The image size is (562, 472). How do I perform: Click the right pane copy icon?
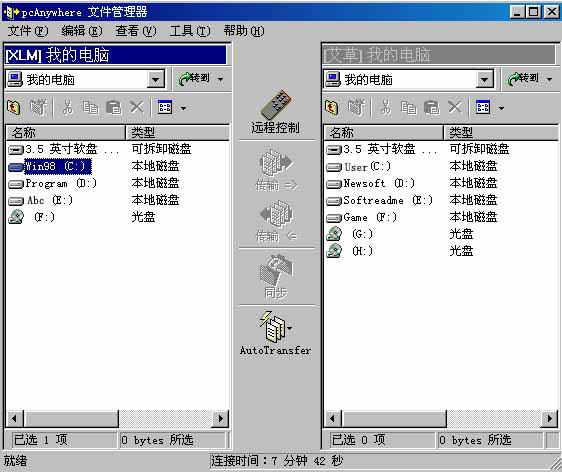[408, 107]
